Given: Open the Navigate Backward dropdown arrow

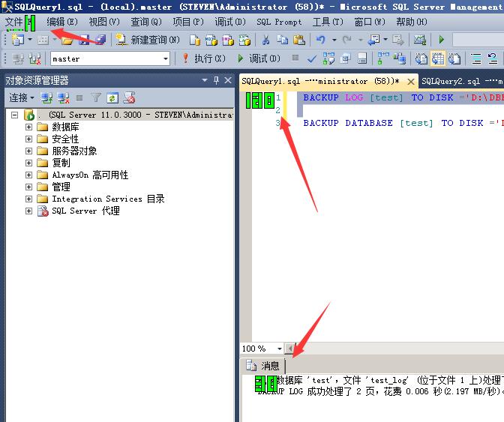Looking at the screenshot, I should pyautogui.click(x=385, y=40).
